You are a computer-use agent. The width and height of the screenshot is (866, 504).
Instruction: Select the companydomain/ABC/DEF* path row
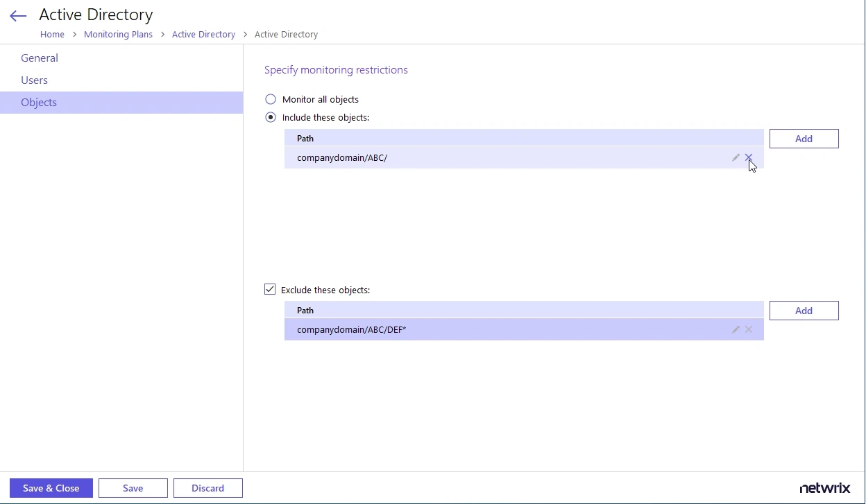[416, 329]
